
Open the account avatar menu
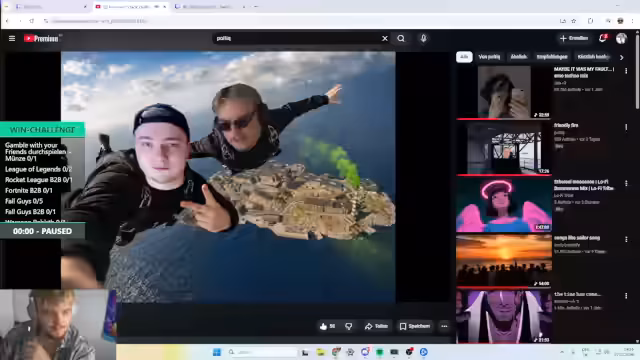coord(621,38)
